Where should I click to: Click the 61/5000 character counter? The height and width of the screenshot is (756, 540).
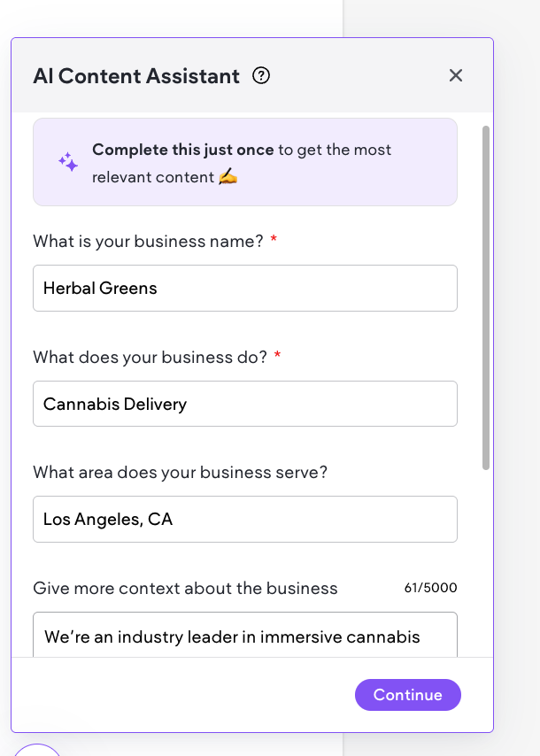pyautogui.click(x=431, y=589)
